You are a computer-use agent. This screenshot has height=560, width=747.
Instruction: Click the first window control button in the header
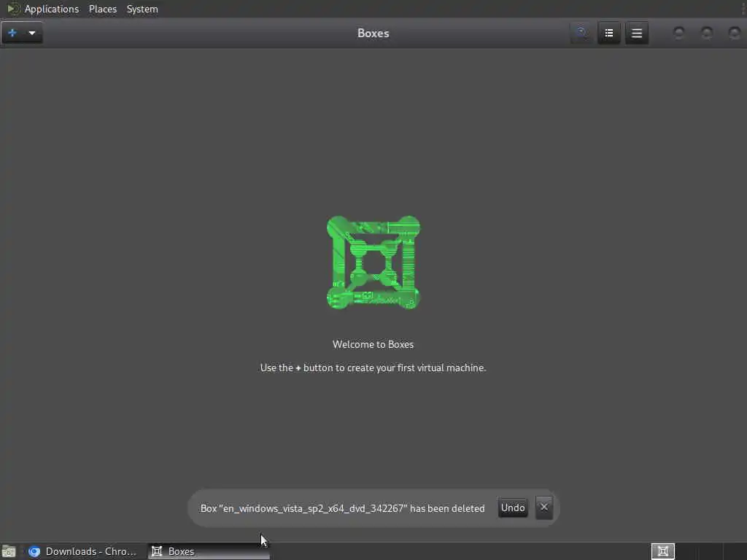679,33
